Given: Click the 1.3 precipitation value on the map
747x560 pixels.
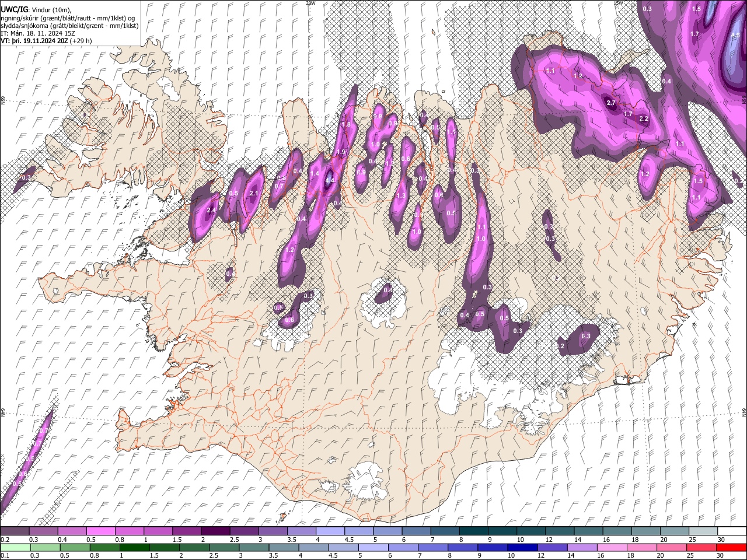Looking at the screenshot, I should (401, 196).
